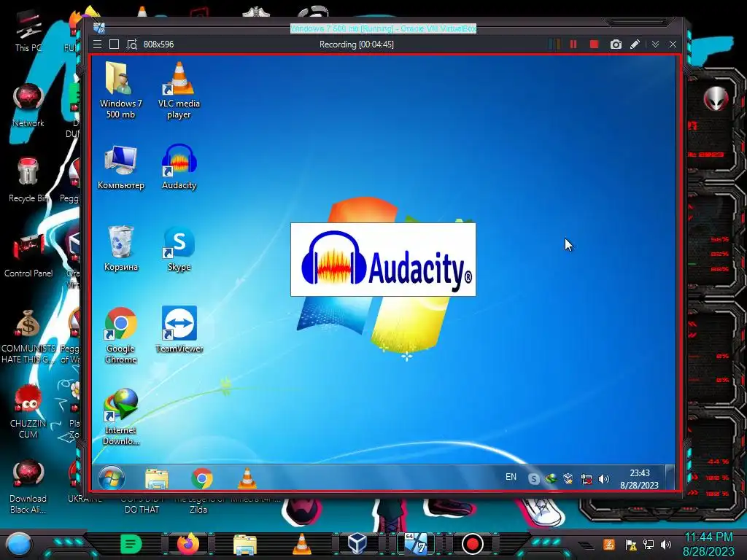Select the Control Panel host desktop icon

point(28,256)
